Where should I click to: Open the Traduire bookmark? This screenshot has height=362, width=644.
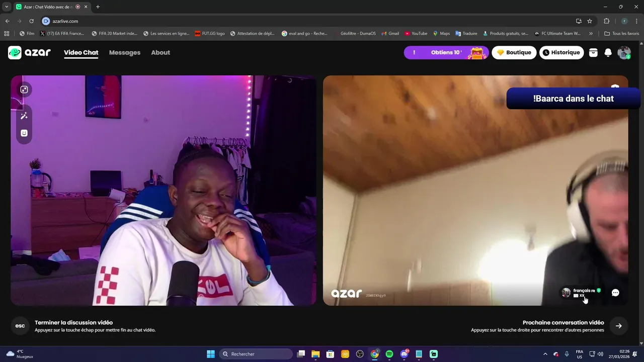tap(466, 34)
